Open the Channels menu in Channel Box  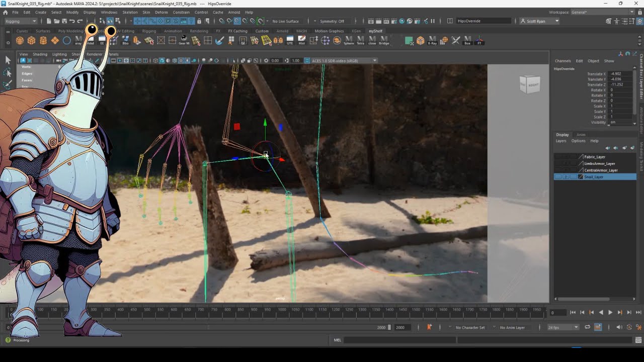[x=562, y=61]
